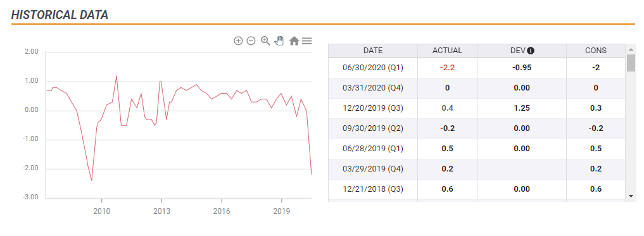This screenshot has width=644, height=236.
Task: Select the 06/30/2020 (Q1) row date
Action: coord(373,68)
